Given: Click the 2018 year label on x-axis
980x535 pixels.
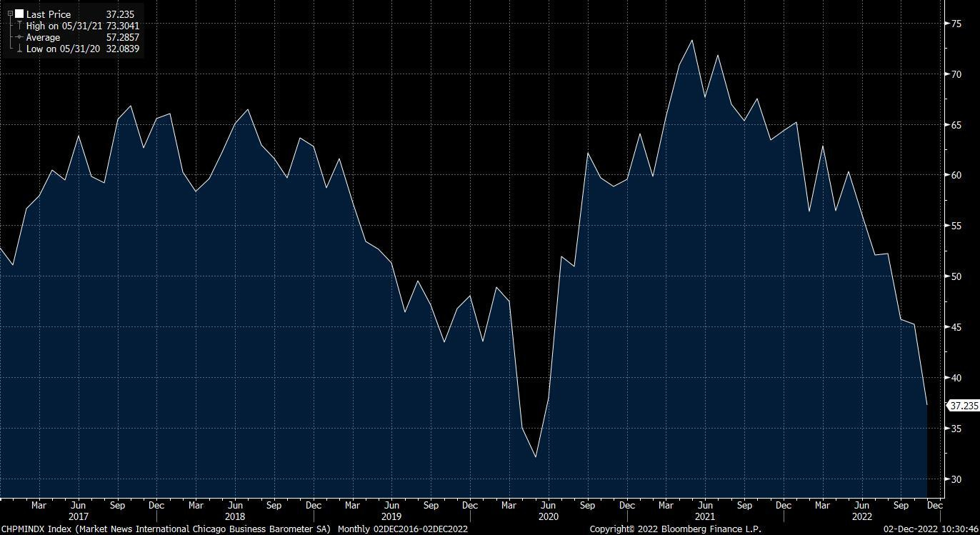Looking at the screenshot, I should coord(235,516).
